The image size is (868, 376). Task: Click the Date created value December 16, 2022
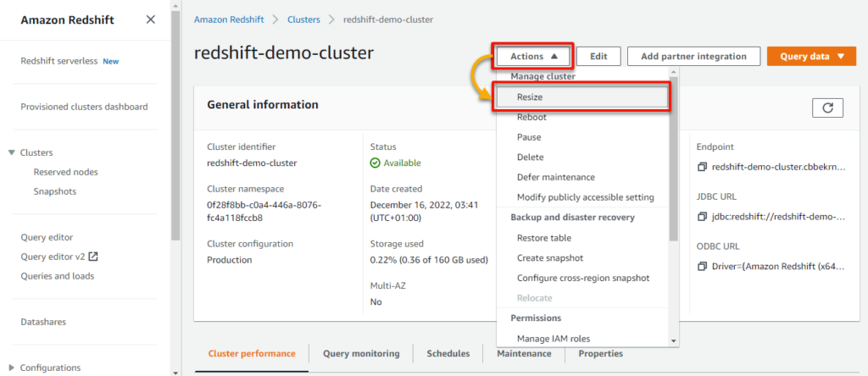(424, 211)
